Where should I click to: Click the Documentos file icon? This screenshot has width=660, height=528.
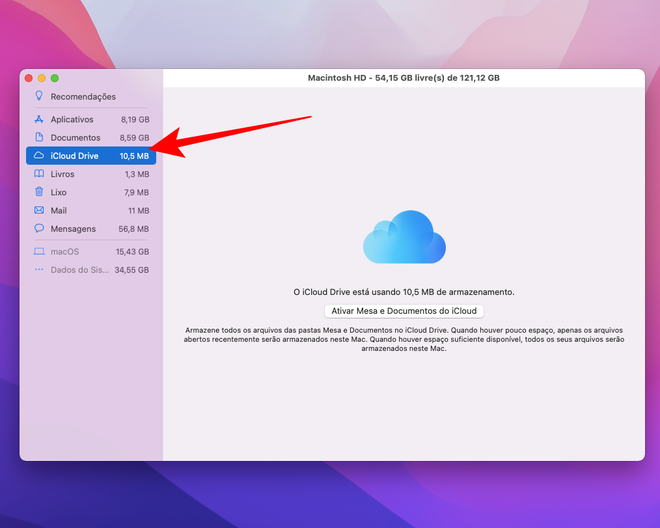click(x=39, y=137)
